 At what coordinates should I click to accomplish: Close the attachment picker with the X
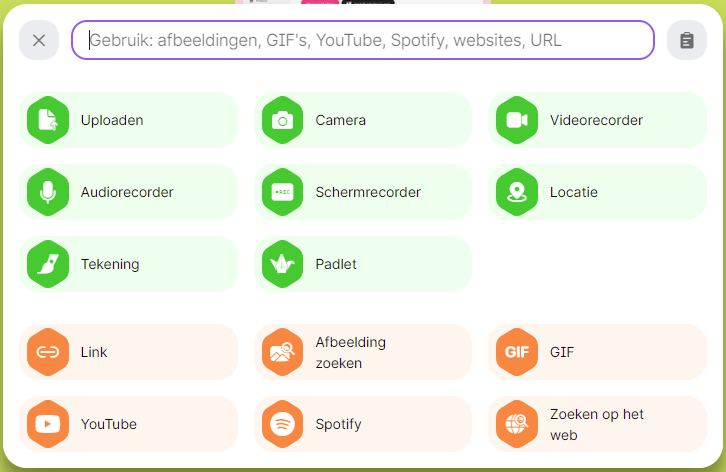pyautogui.click(x=39, y=40)
